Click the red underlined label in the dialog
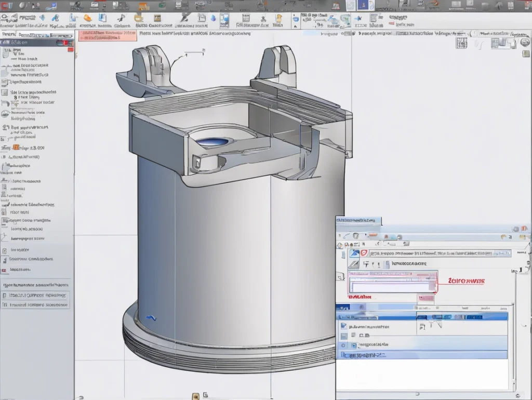The height and width of the screenshot is (400, 532). pyautogui.click(x=466, y=281)
